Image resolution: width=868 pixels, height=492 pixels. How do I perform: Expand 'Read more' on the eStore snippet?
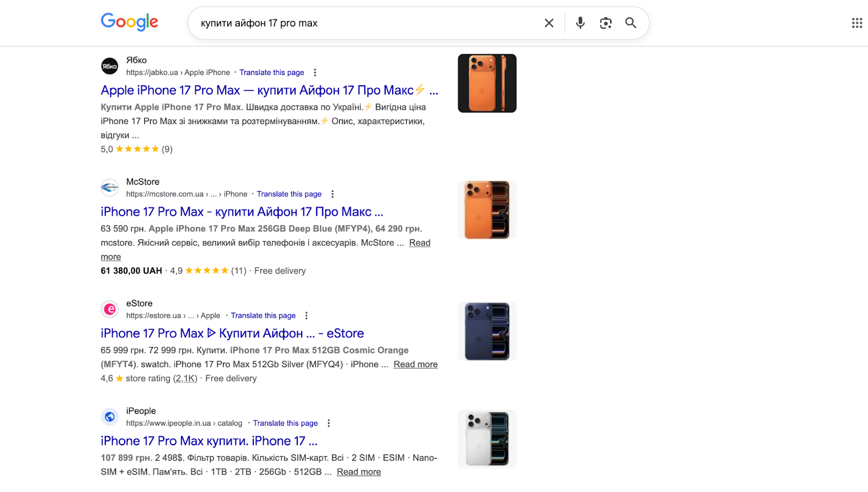tap(416, 364)
